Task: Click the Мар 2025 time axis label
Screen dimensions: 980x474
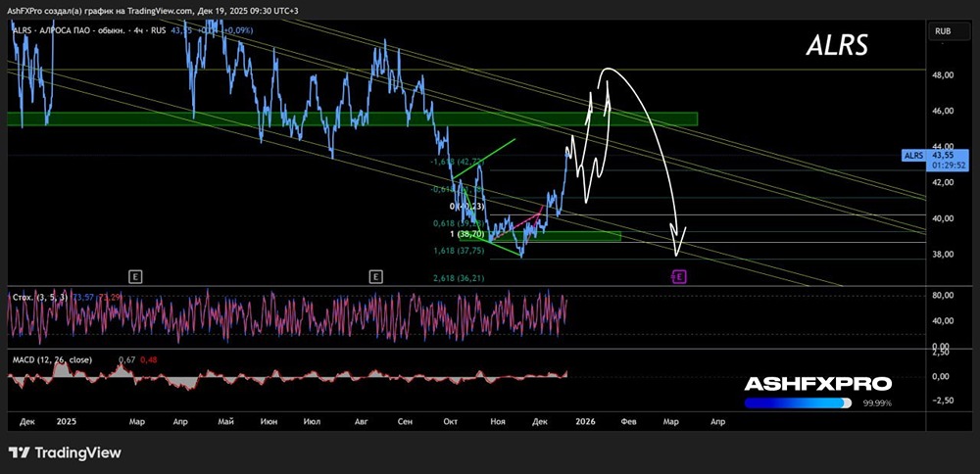Action: click(x=137, y=422)
